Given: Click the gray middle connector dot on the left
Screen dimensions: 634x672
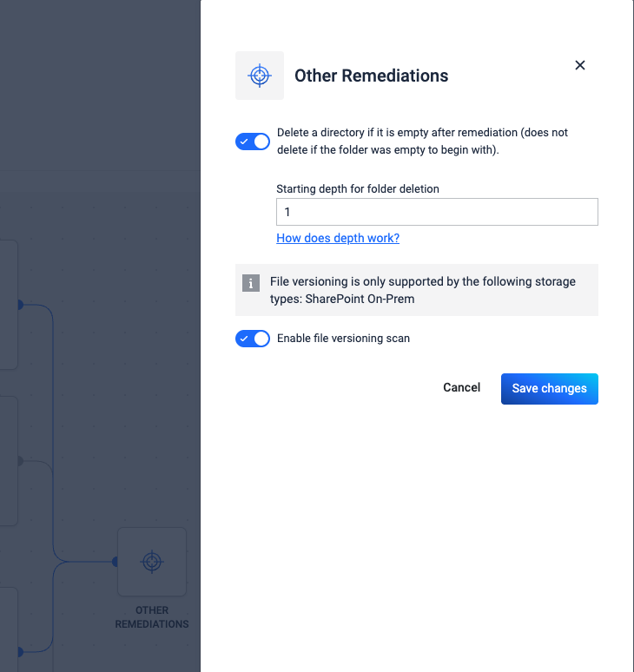Looking at the screenshot, I should [x=19, y=461].
